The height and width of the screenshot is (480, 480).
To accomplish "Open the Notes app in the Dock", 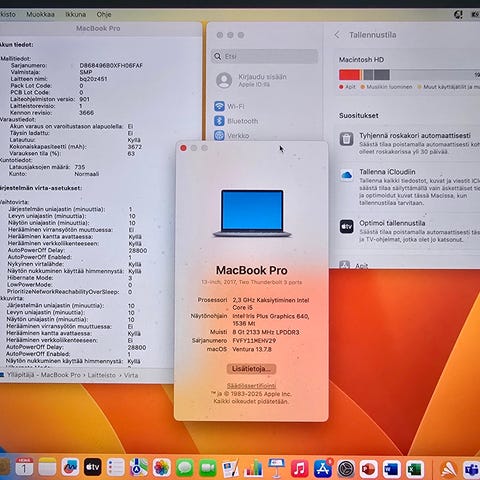I will (47, 467).
